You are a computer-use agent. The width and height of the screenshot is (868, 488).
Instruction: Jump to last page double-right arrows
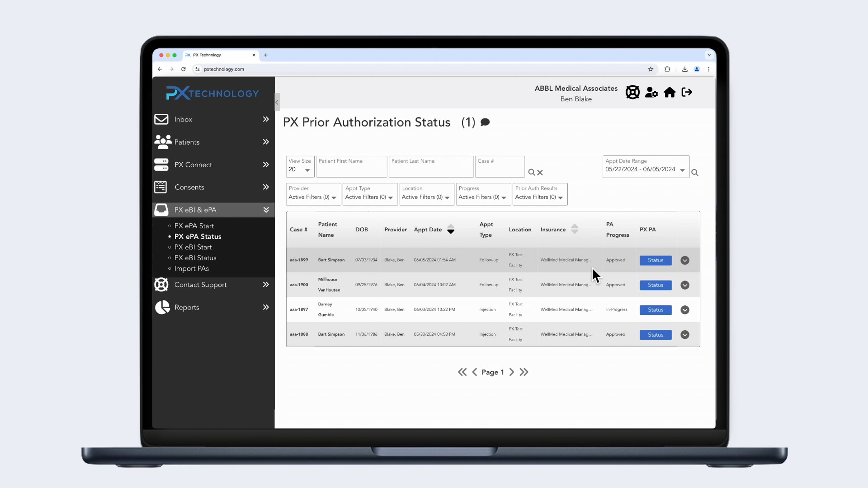tap(524, 372)
